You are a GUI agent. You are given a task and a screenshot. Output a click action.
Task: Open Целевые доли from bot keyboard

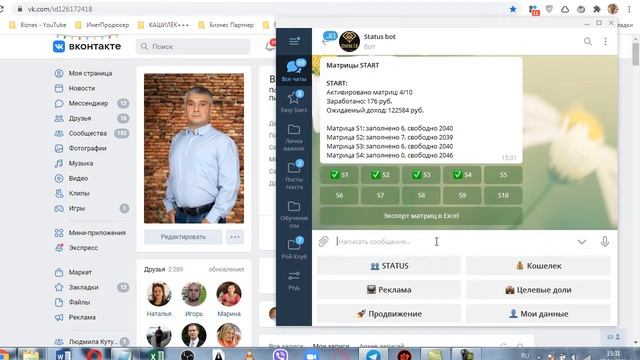[x=538, y=290]
